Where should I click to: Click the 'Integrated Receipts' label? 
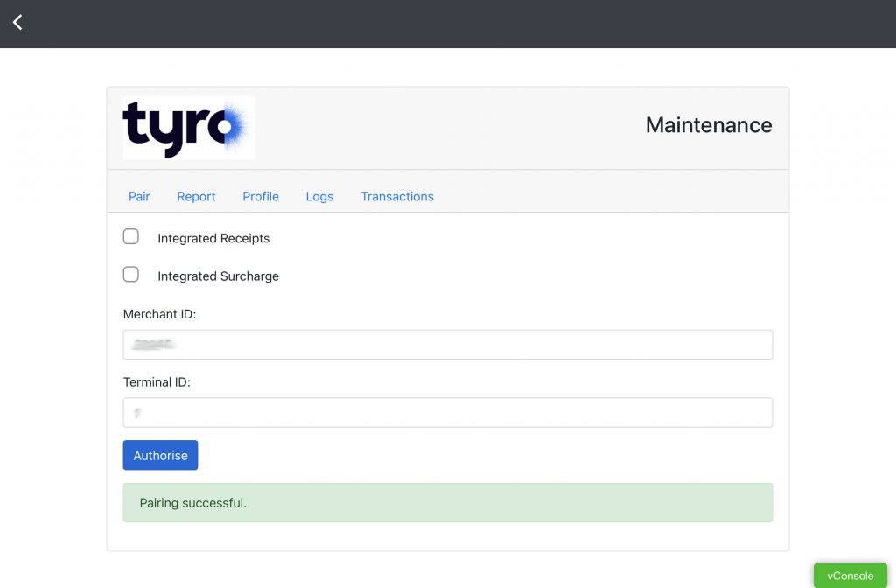213,238
